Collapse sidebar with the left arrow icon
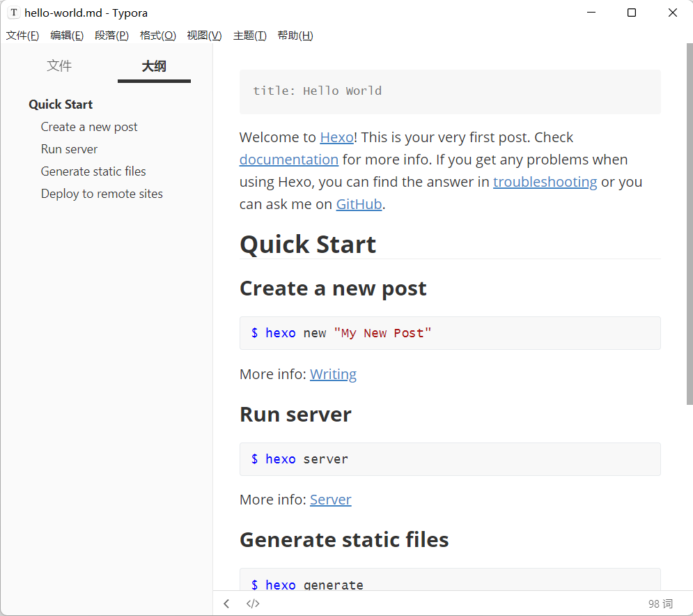 (x=226, y=603)
